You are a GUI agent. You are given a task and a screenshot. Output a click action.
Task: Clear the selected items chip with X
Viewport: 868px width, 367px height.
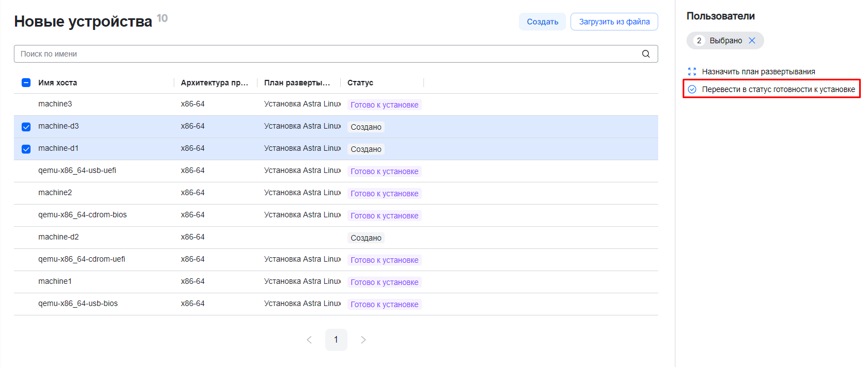[x=752, y=40]
